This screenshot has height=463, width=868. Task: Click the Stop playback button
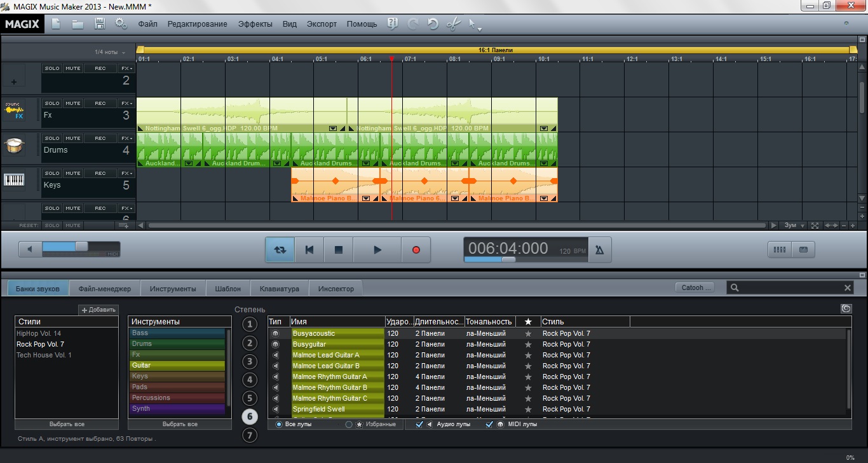(339, 250)
